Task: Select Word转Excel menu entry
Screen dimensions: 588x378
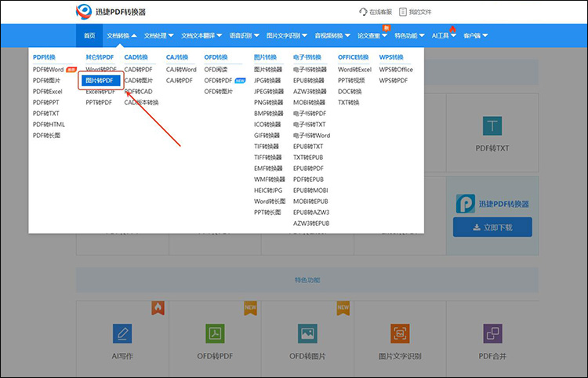Action: click(354, 70)
